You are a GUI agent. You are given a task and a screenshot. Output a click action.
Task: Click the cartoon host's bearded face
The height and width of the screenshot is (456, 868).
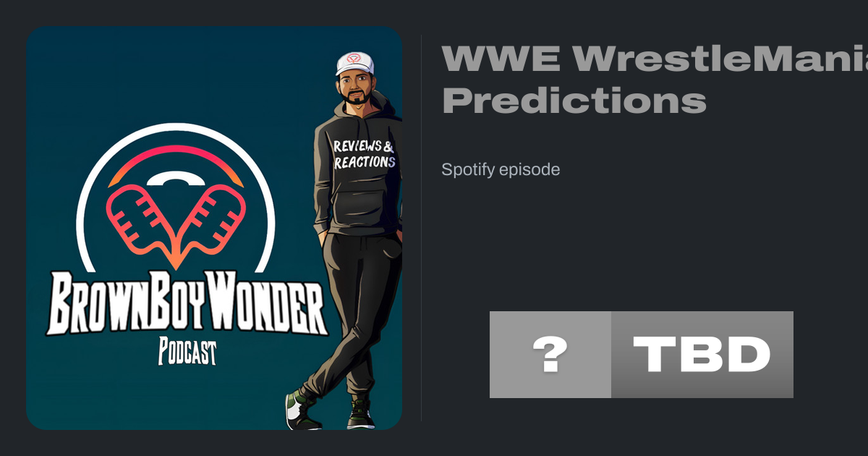point(353,89)
